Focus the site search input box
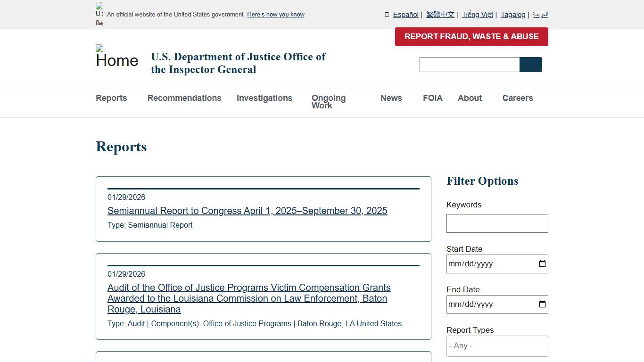Viewport: 644px width, 362px height. (x=469, y=65)
